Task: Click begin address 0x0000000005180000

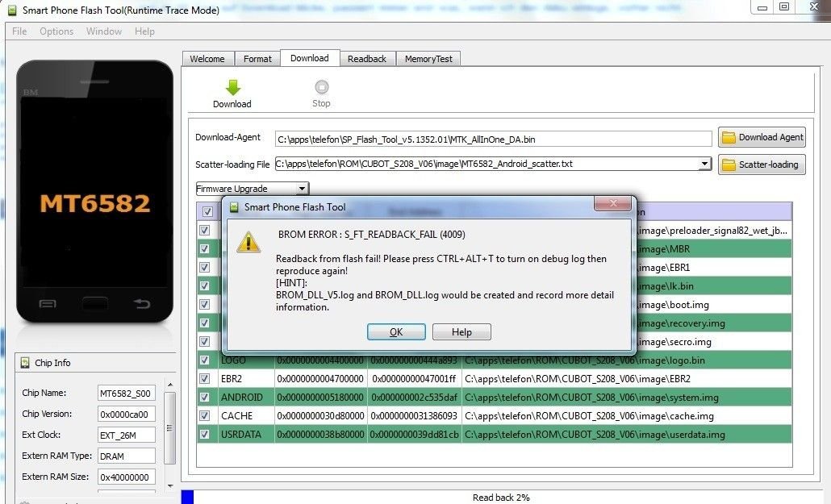Action: [320, 398]
